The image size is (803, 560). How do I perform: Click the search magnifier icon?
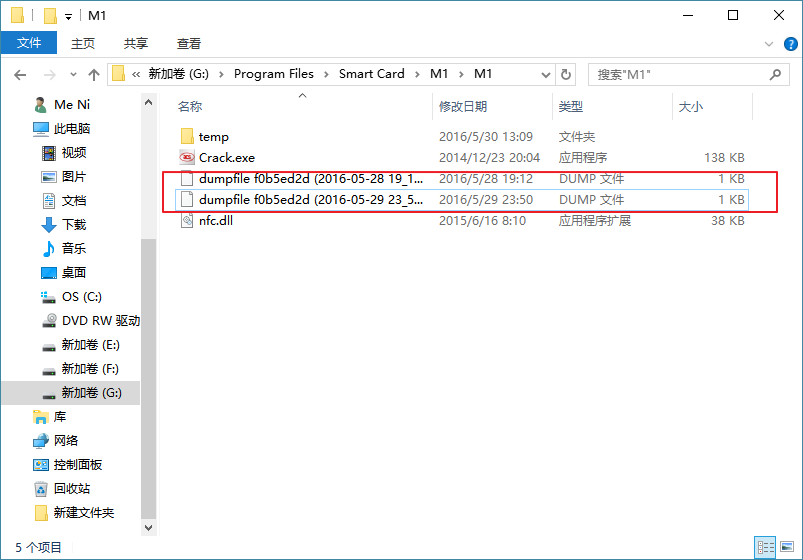(775, 74)
